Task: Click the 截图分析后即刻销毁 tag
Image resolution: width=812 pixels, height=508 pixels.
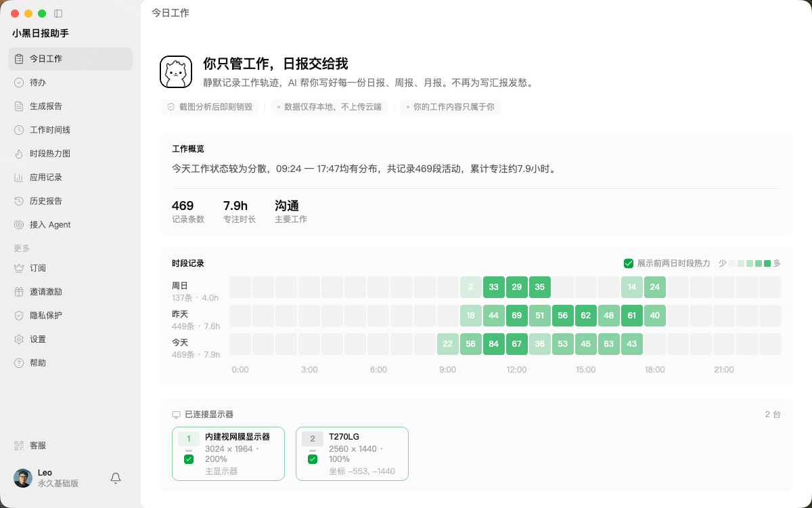Action: tap(210, 107)
